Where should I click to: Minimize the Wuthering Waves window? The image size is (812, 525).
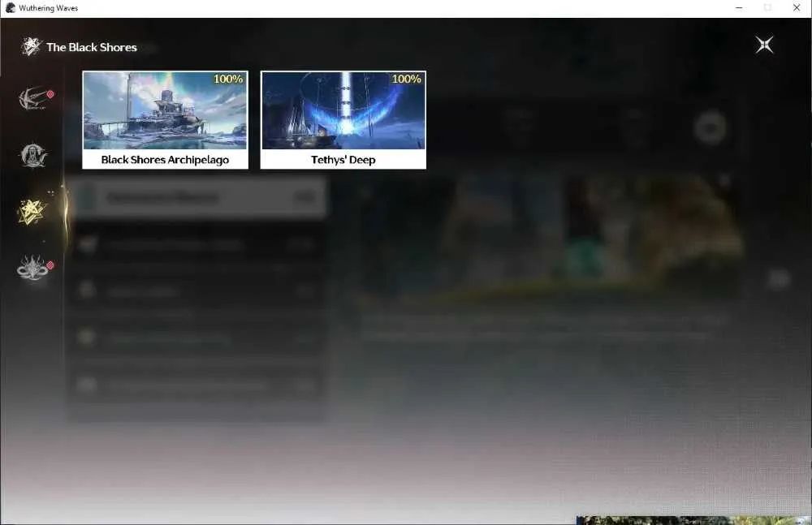coord(739,8)
